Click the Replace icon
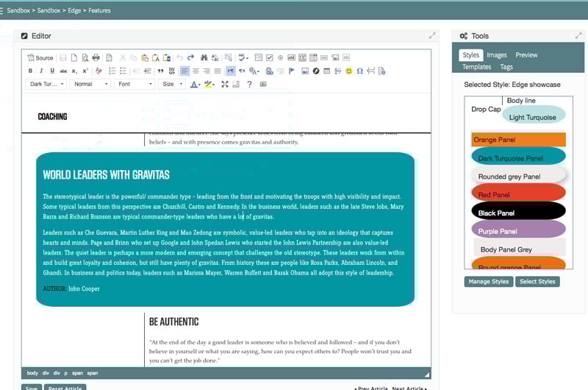 coord(215,57)
